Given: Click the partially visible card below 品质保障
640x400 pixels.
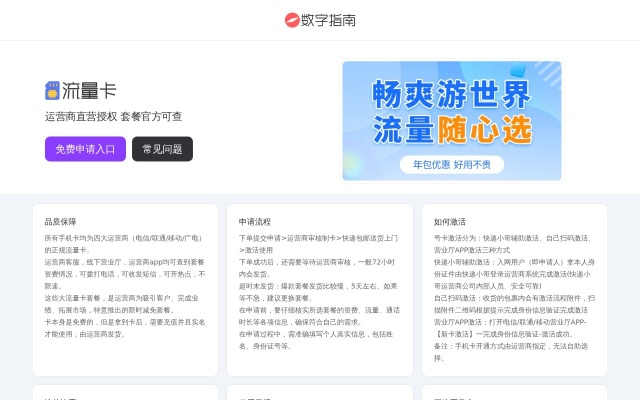Looking at the screenshot, I should coord(125,392).
